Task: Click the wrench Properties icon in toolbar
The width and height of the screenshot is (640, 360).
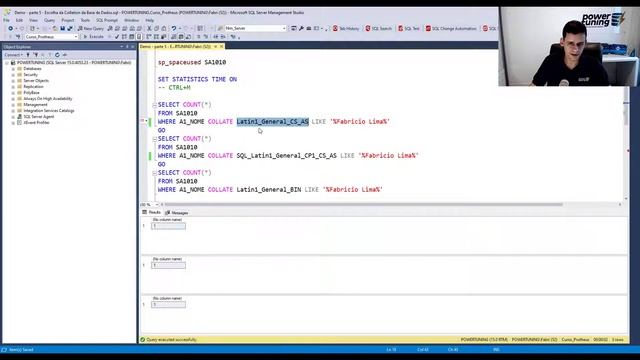Action: (x=301, y=29)
